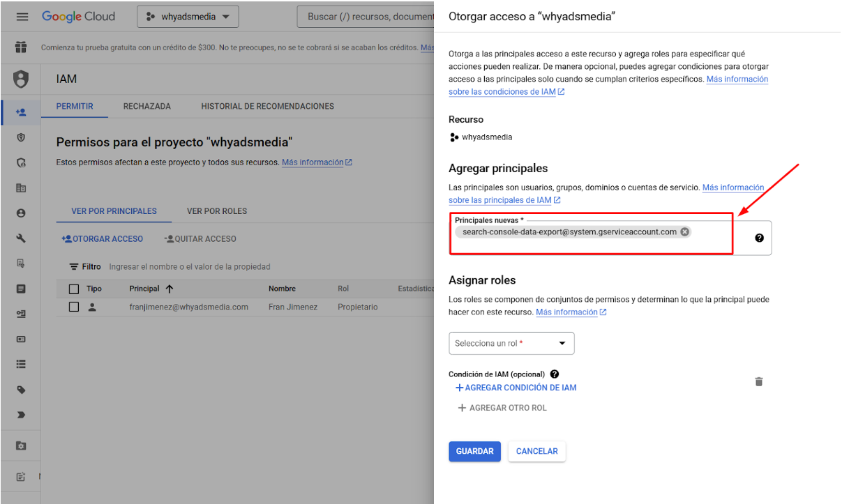The width and height of the screenshot is (842, 504).
Task: Click the gift free trial icon
Action: (21, 47)
